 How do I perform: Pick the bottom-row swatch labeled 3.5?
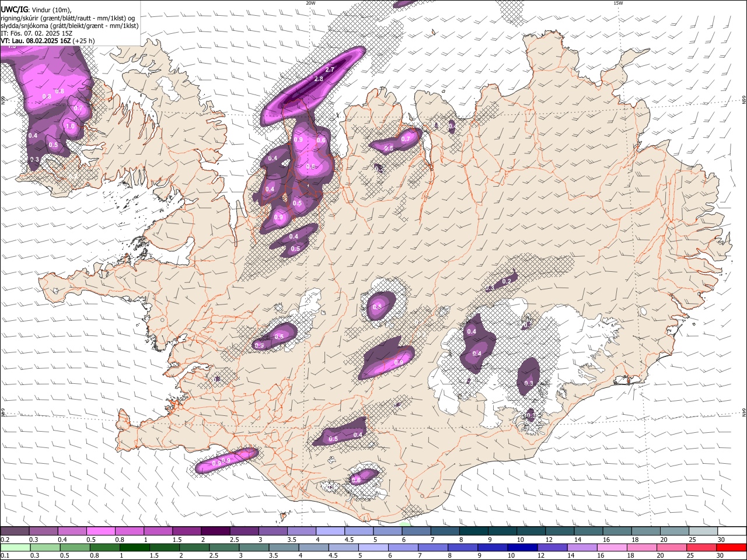[284, 547]
